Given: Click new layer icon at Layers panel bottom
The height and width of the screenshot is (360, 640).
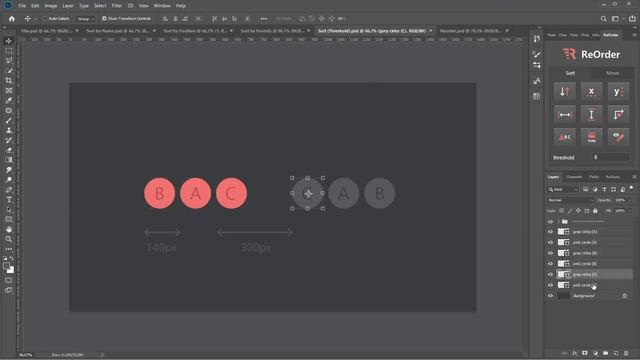Looking at the screenshot, I should pos(616,353).
